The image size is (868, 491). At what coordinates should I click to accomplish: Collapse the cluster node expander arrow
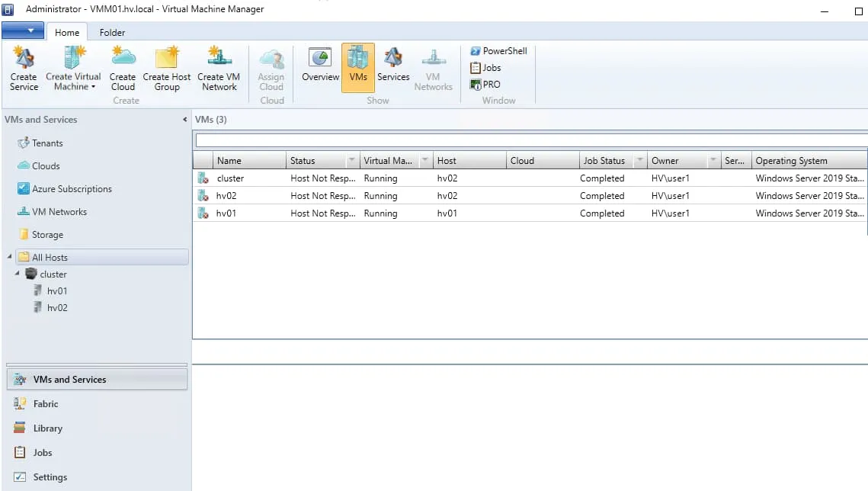coord(17,274)
